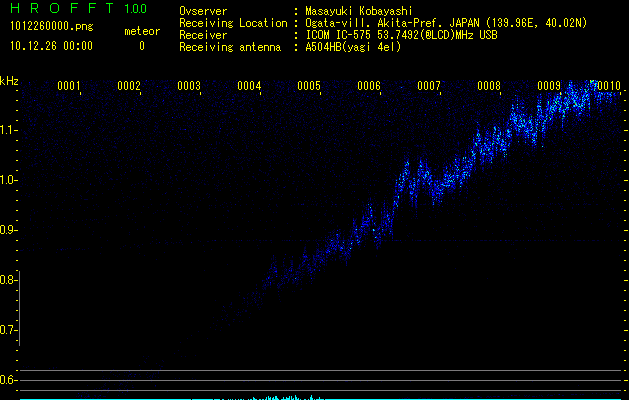Click time marker 0003
The height and width of the screenshot is (400, 629).
[189, 85]
